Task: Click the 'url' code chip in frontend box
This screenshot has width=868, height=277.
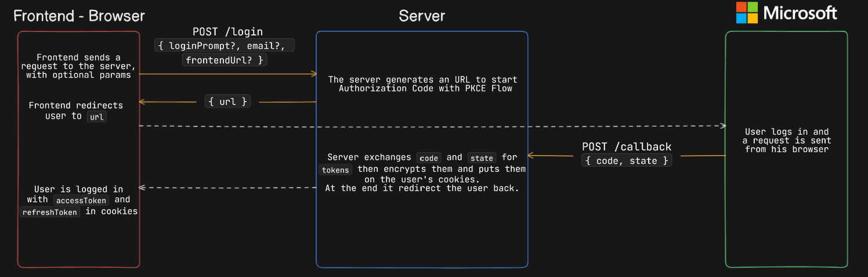Action: click(x=96, y=117)
